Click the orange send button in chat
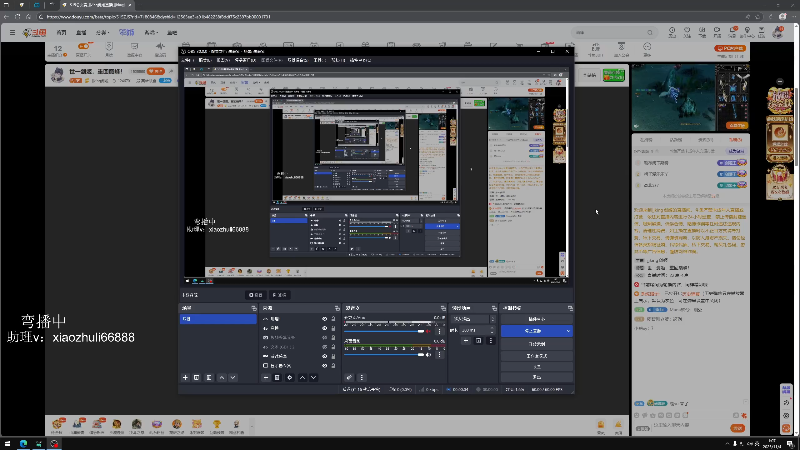The height and width of the screenshot is (450, 800). tap(737, 428)
